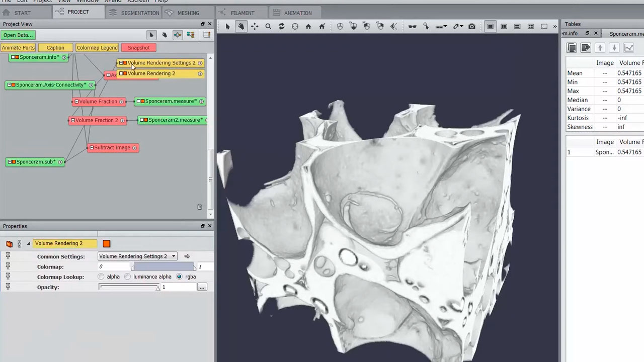Choose the four-viewer layout icon

(530, 27)
